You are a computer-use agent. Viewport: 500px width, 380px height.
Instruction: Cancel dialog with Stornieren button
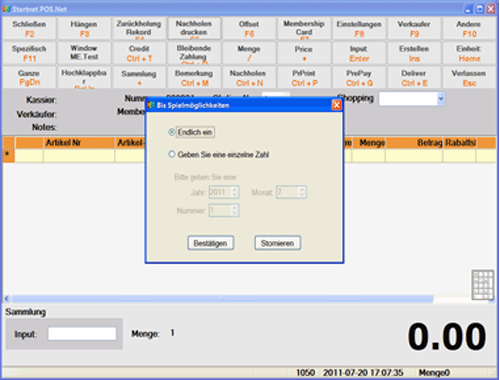tap(277, 243)
